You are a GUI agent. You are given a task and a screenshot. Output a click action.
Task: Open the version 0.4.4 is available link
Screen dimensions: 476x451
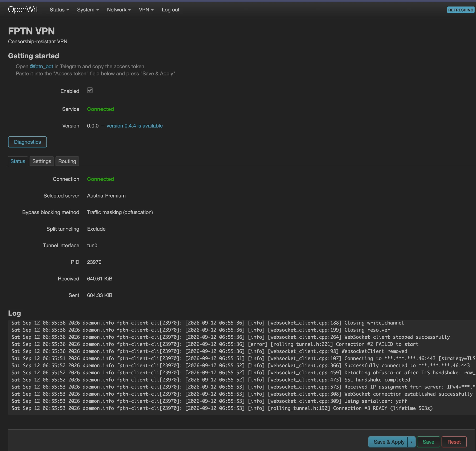[x=134, y=126]
